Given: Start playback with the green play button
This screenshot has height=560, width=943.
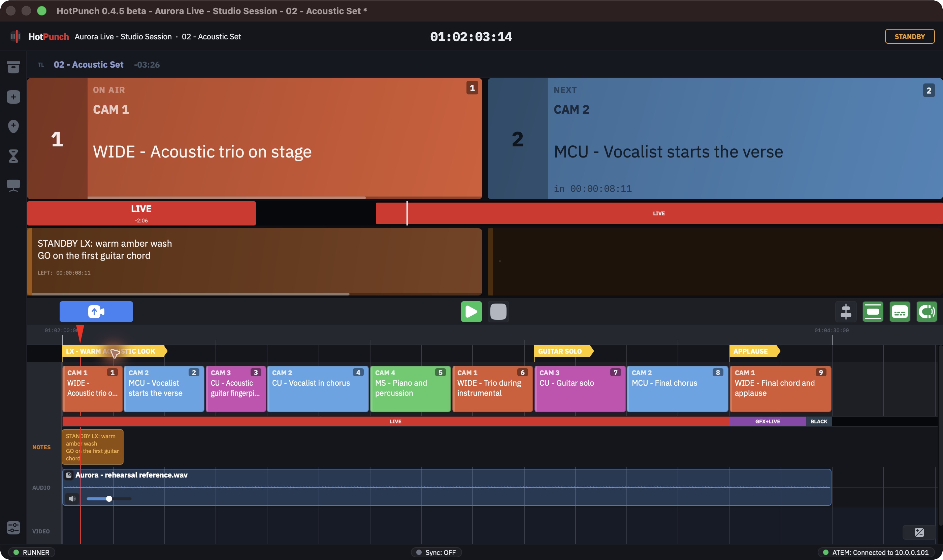Looking at the screenshot, I should pos(471,312).
